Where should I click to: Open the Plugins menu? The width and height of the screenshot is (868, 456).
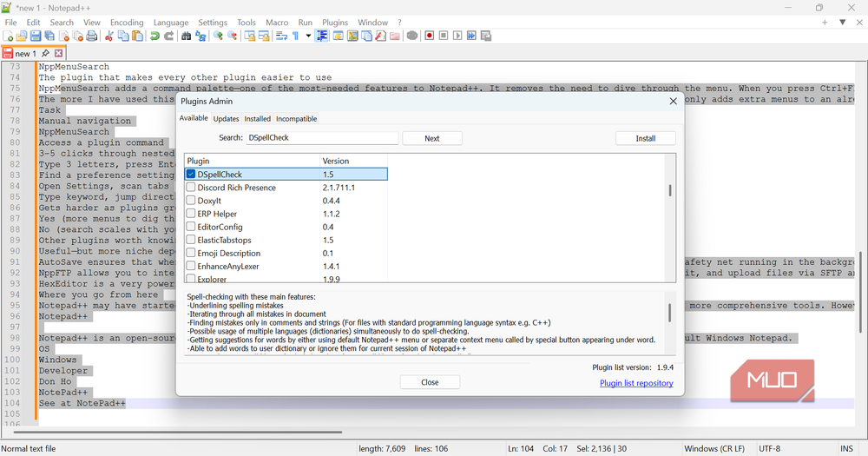[335, 23]
